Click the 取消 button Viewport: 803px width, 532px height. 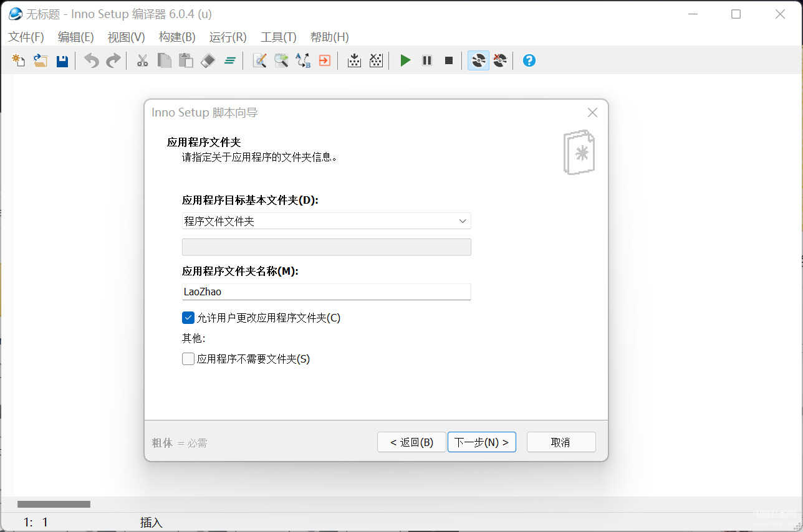pyautogui.click(x=561, y=442)
